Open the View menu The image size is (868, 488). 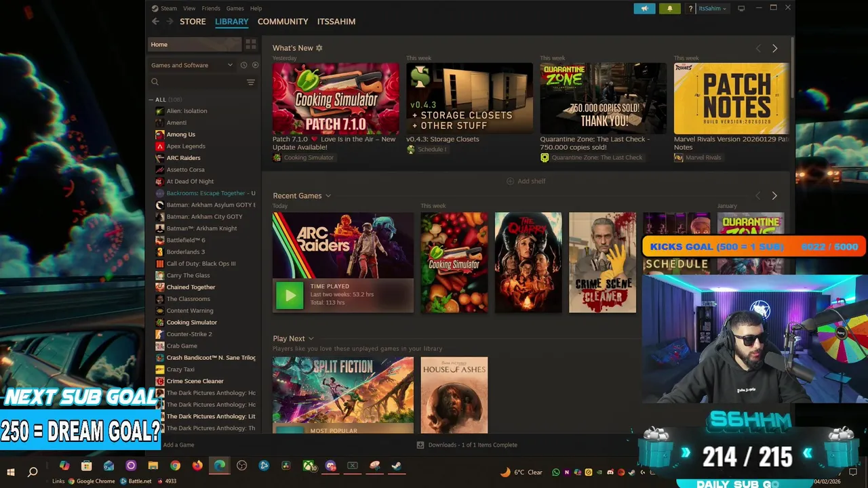(x=189, y=8)
